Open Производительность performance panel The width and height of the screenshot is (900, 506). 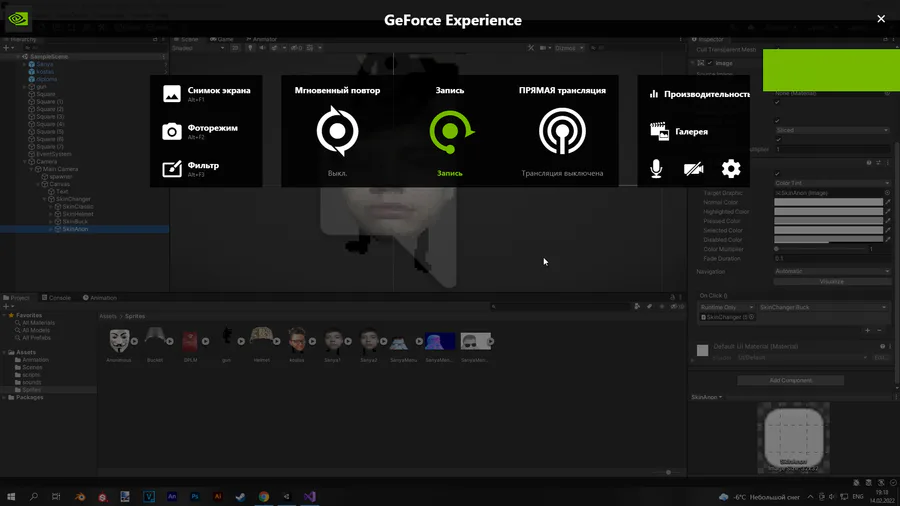(x=699, y=94)
